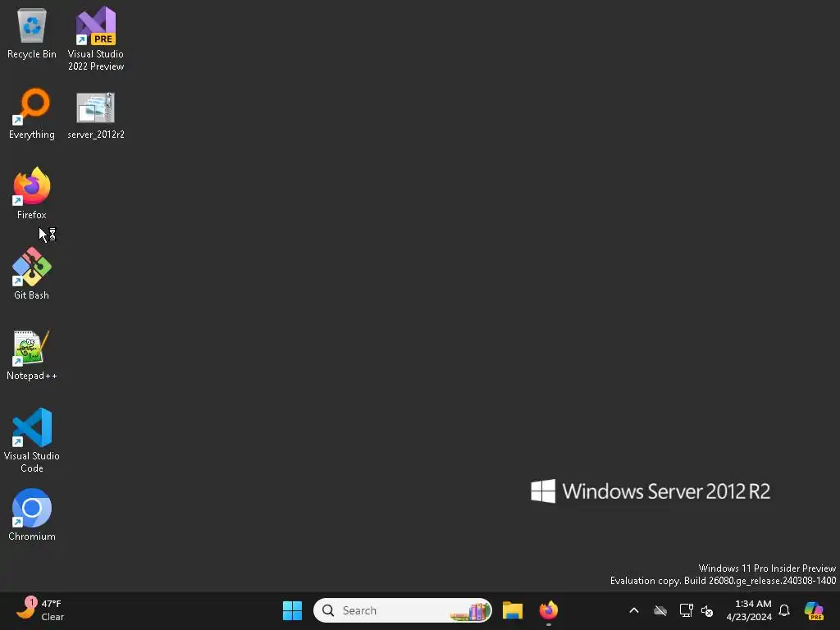Select the Firefox desktop shortcut
Image resolution: width=840 pixels, height=630 pixels.
pos(32,194)
